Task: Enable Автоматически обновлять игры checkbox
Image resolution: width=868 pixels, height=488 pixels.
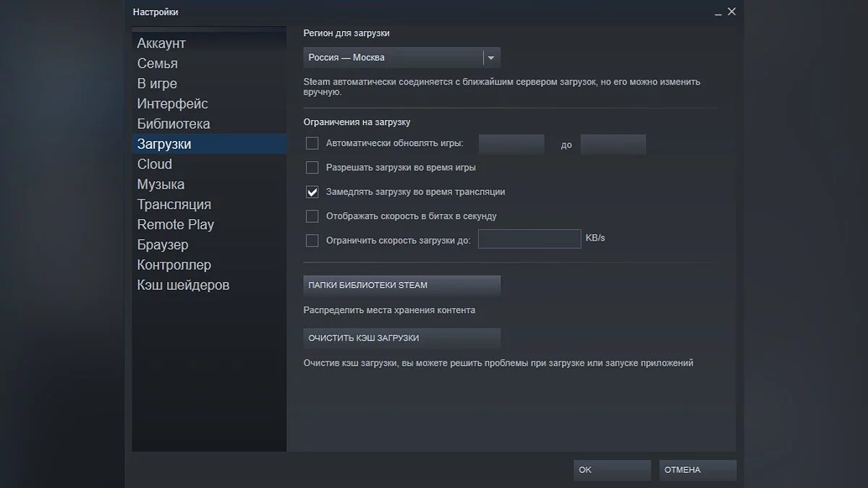Action: (x=312, y=144)
